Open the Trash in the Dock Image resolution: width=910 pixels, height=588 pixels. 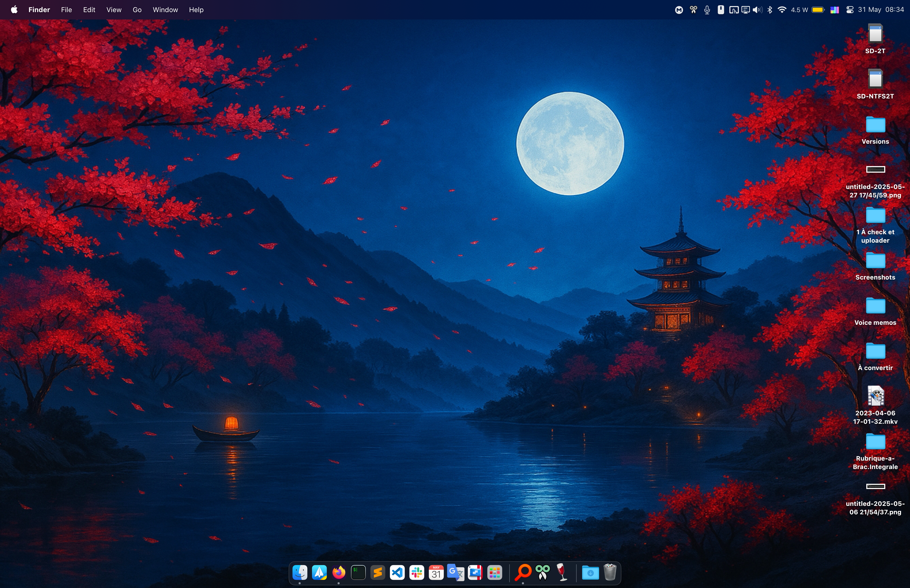click(x=610, y=572)
